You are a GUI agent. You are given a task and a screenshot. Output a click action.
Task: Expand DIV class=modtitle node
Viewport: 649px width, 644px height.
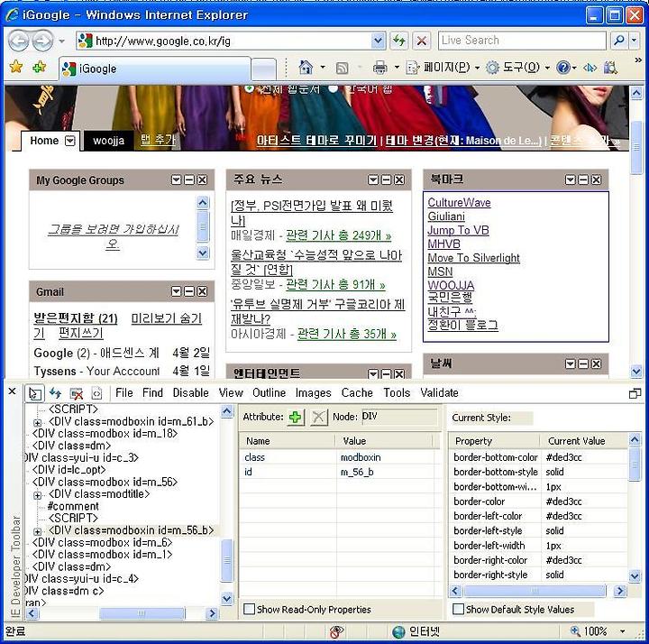click(37, 495)
